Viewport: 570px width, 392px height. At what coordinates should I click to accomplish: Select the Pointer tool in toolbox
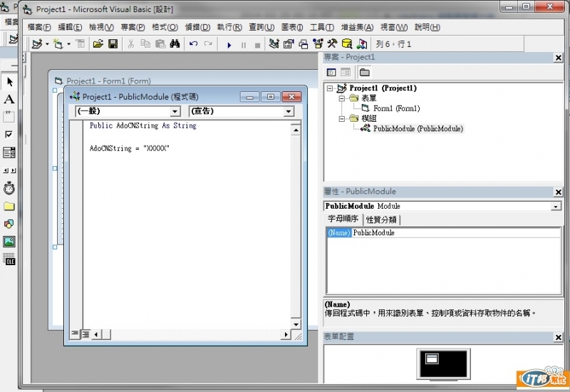[x=9, y=81]
